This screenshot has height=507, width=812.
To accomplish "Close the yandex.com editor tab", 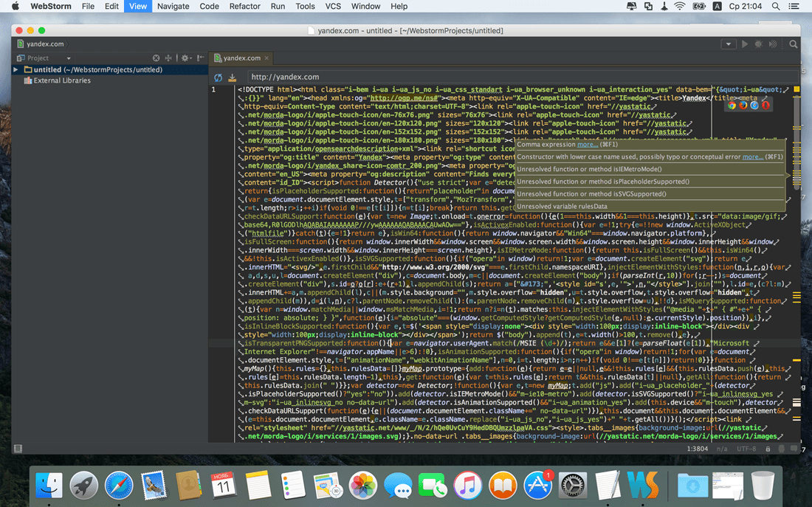I will pos(266,58).
